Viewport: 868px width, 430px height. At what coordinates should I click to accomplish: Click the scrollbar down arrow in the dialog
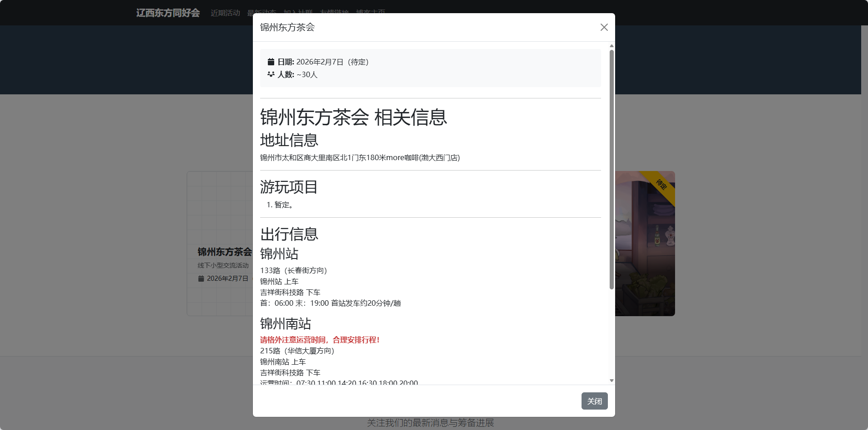pos(612,380)
